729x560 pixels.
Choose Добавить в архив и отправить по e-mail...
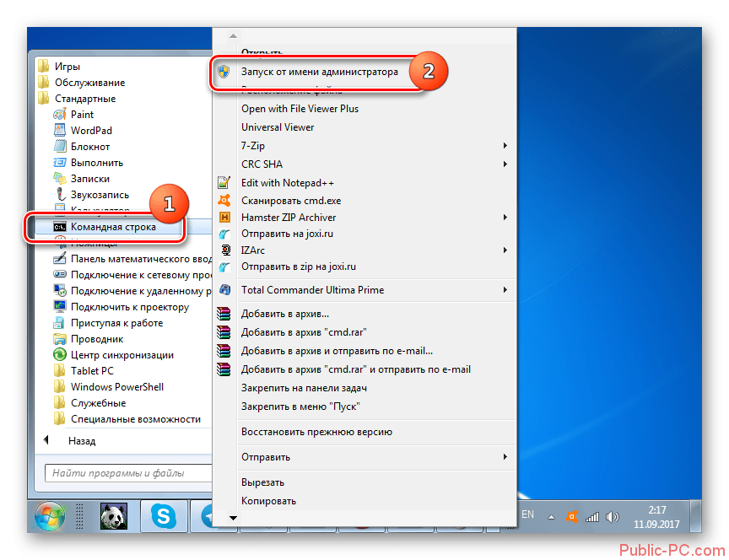pos(337,351)
